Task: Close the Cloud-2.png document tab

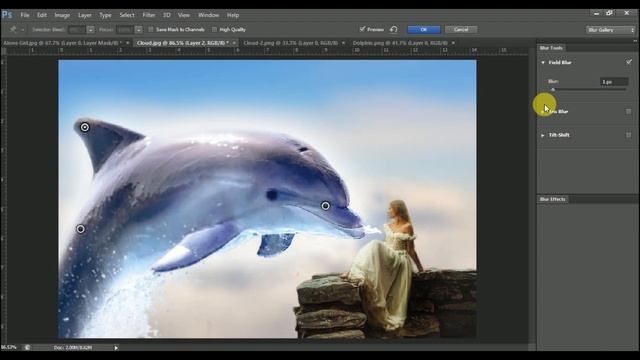Action: click(x=343, y=43)
